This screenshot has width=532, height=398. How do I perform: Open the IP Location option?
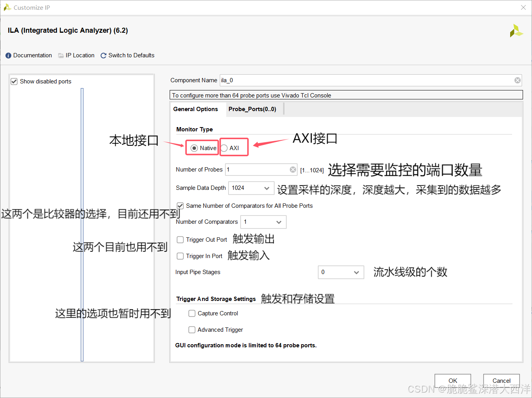coord(80,55)
